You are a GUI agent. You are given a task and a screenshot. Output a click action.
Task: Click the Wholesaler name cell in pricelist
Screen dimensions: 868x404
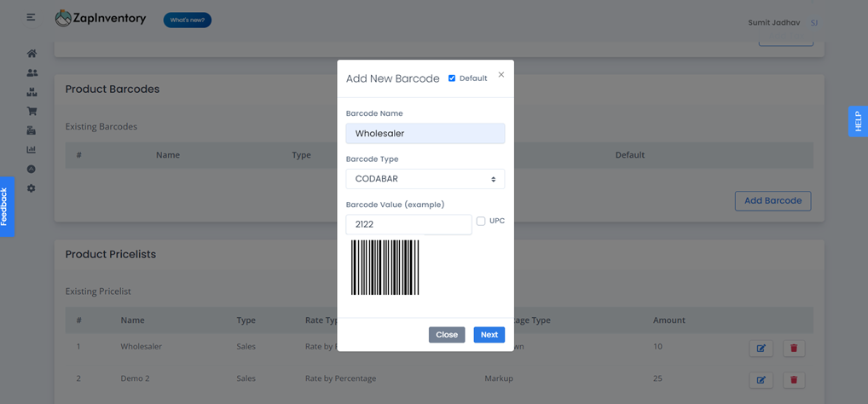[142, 346]
